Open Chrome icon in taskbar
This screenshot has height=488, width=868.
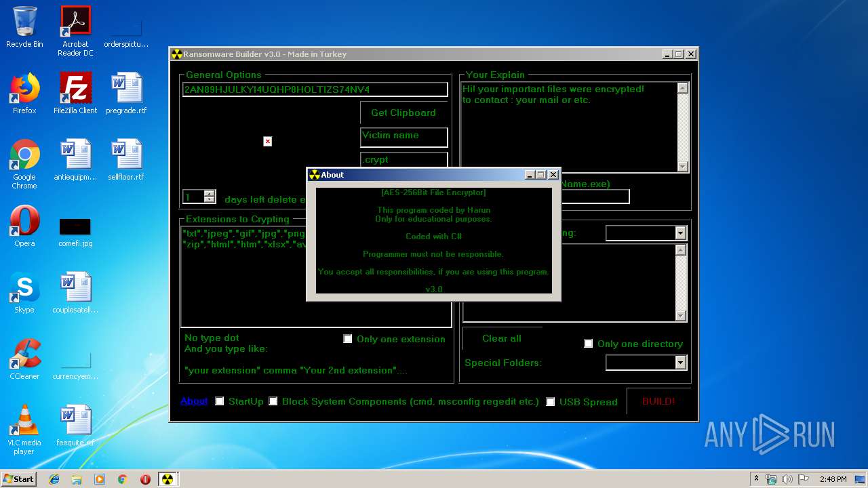click(x=123, y=479)
